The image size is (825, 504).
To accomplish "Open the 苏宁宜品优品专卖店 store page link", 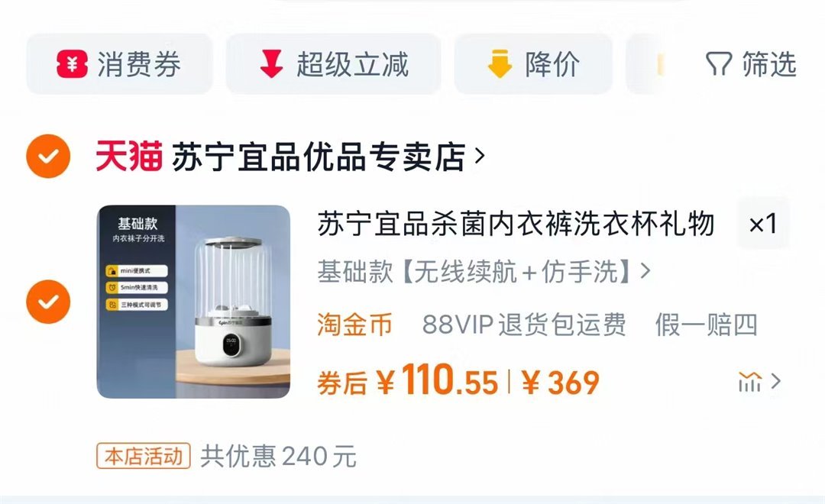I will [319, 157].
